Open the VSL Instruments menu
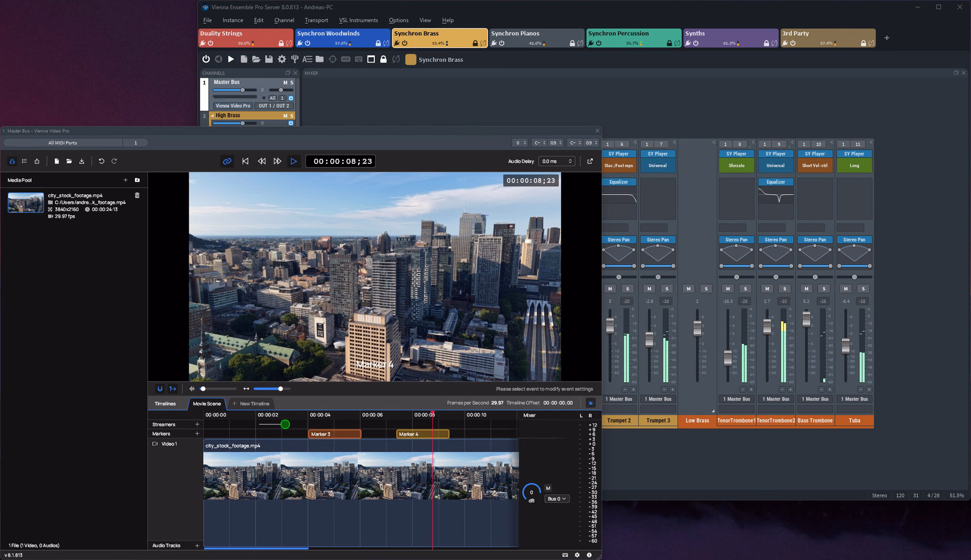The height and width of the screenshot is (560, 971). [358, 20]
